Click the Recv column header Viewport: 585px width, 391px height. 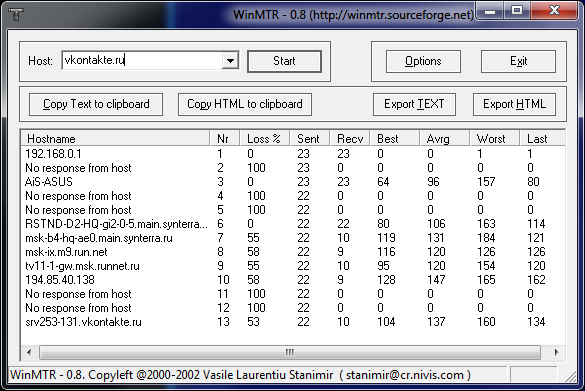tap(350, 139)
